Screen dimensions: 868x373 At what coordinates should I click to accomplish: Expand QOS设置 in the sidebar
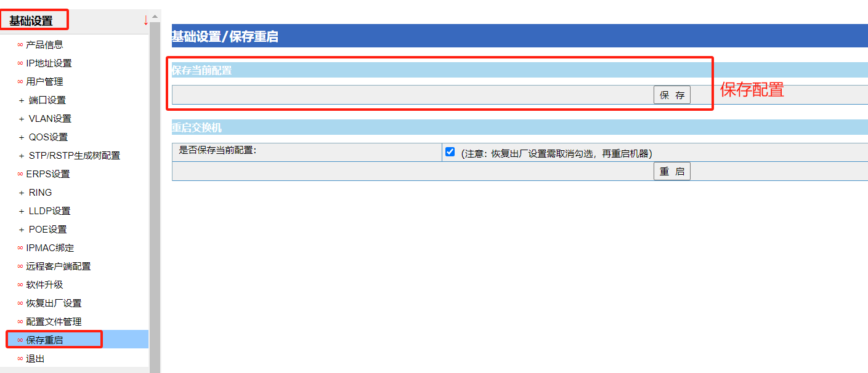(47, 137)
